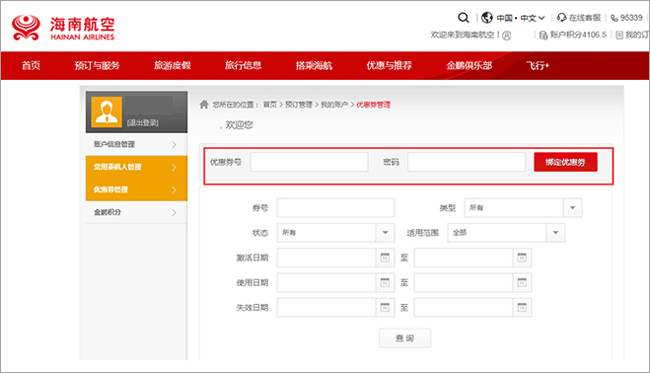Click the 退出登录 link
The image size is (650, 373).
point(143,123)
